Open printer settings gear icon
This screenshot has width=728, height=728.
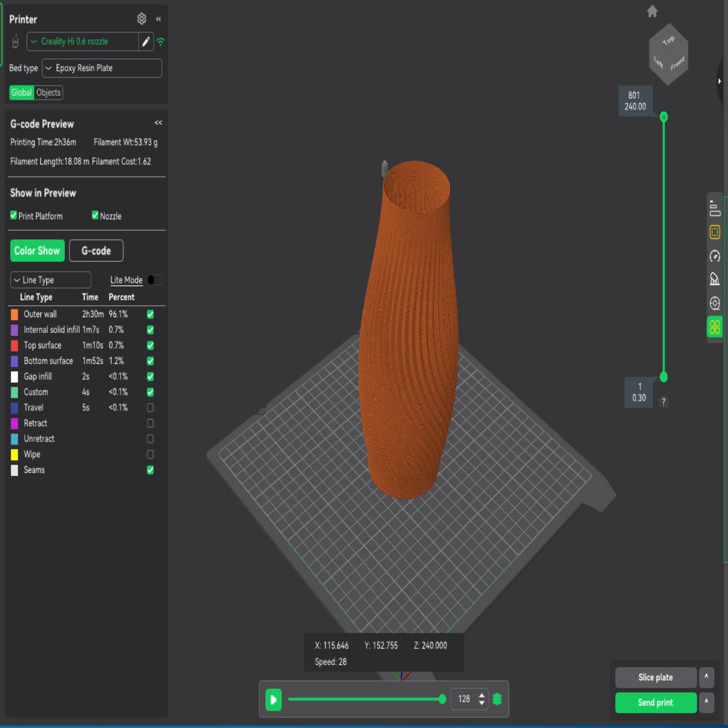(x=141, y=19)
